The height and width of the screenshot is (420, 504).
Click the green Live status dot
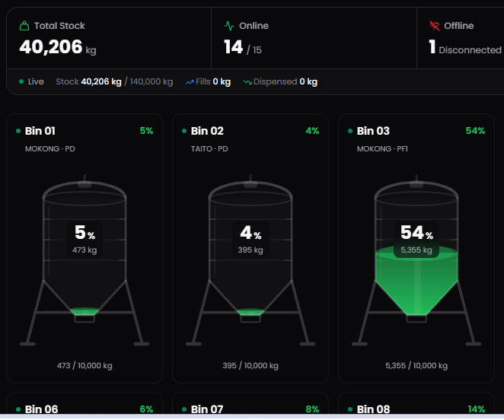point(21,81)
